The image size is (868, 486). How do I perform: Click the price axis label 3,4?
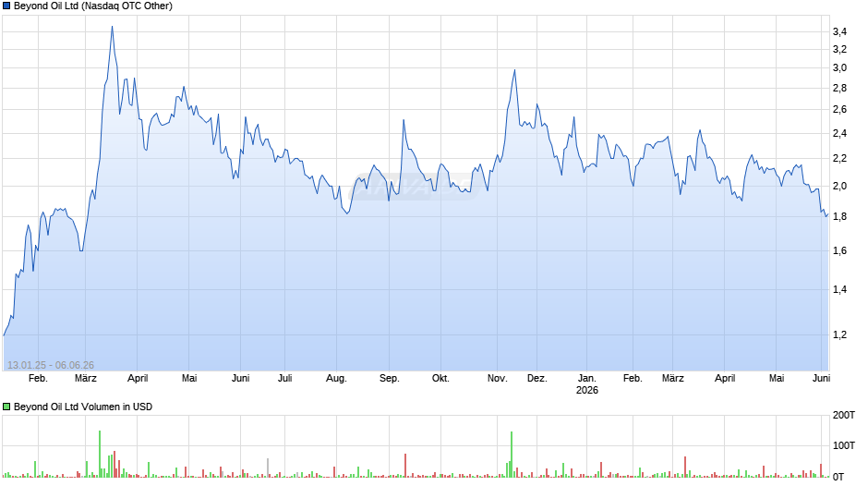(x=839, y=32)
